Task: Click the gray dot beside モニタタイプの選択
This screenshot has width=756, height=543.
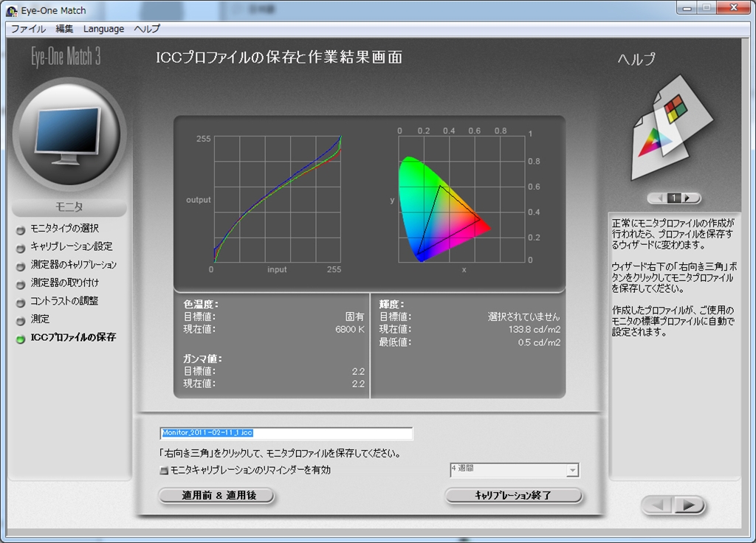Action: coord(20,230)
